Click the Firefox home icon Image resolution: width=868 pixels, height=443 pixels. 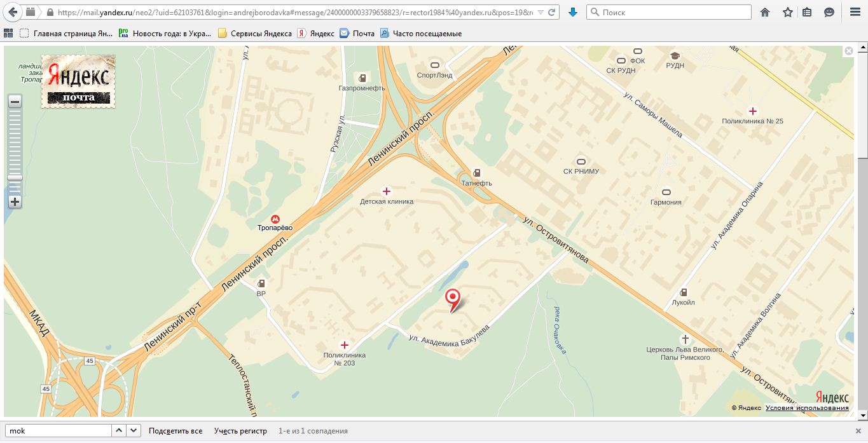(x=765, y=12)
